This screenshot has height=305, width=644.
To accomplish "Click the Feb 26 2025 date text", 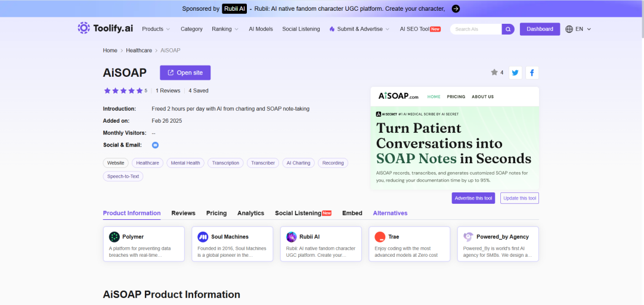I will coord(167,121).
